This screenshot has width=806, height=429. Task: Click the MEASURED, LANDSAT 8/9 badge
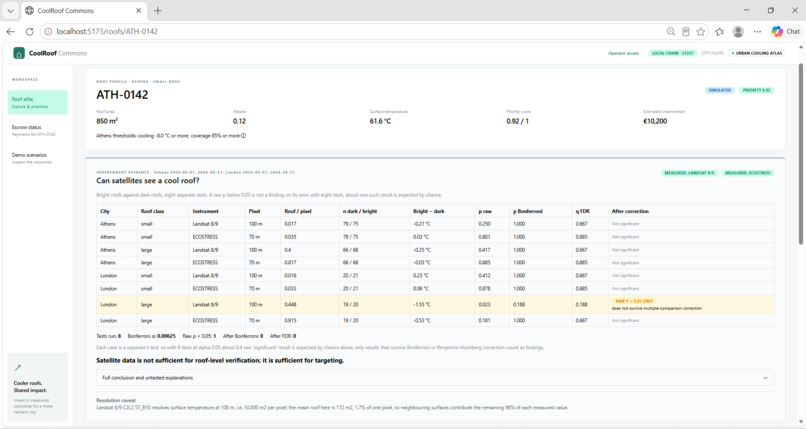(689, 173)
